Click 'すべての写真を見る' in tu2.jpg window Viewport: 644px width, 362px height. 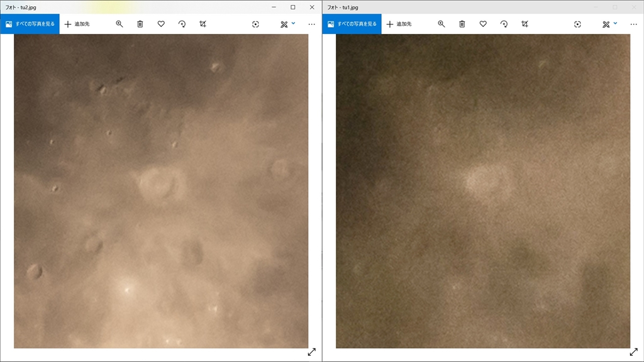30,24
